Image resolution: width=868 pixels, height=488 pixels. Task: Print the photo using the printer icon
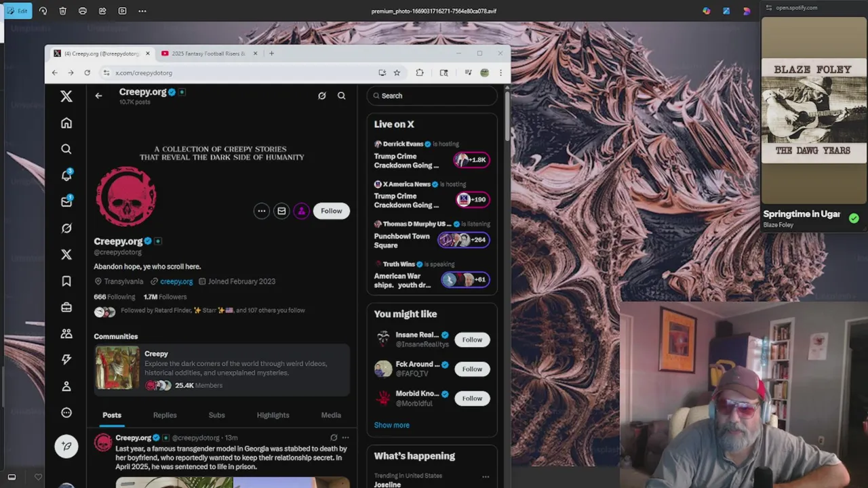[83, 11]
